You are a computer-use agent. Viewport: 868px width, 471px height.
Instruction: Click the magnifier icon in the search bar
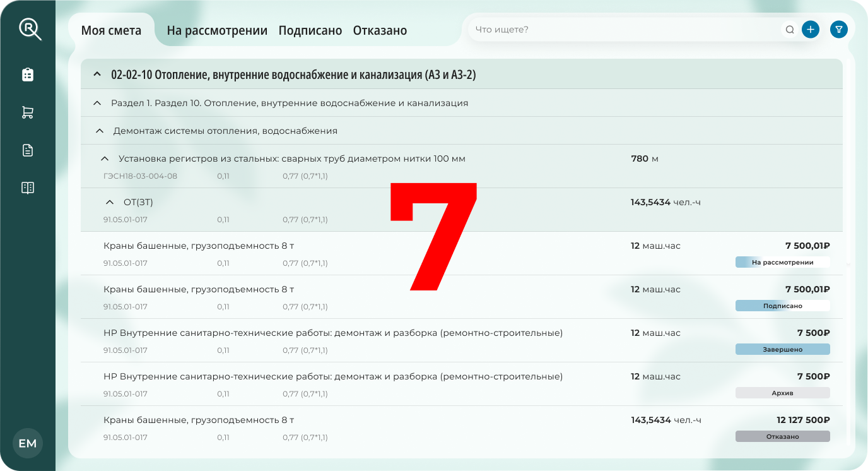pos(789,29)
